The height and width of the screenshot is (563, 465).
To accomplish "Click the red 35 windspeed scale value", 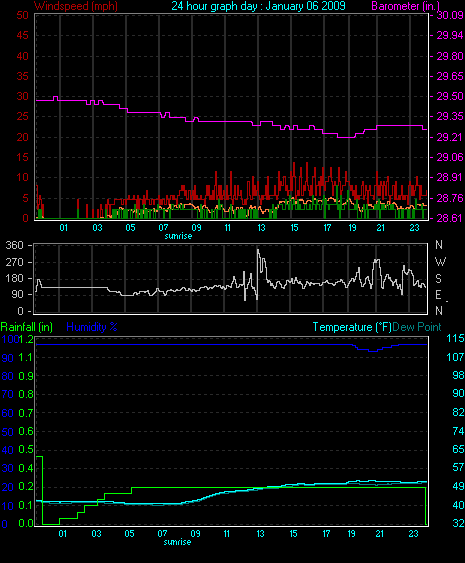I will [x=22, y=76].
